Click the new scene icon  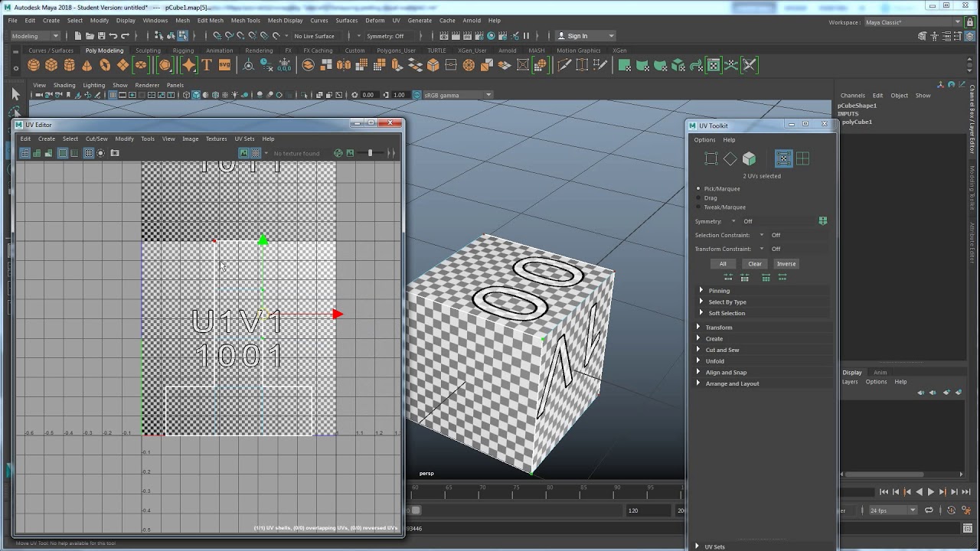pos(78,36)
